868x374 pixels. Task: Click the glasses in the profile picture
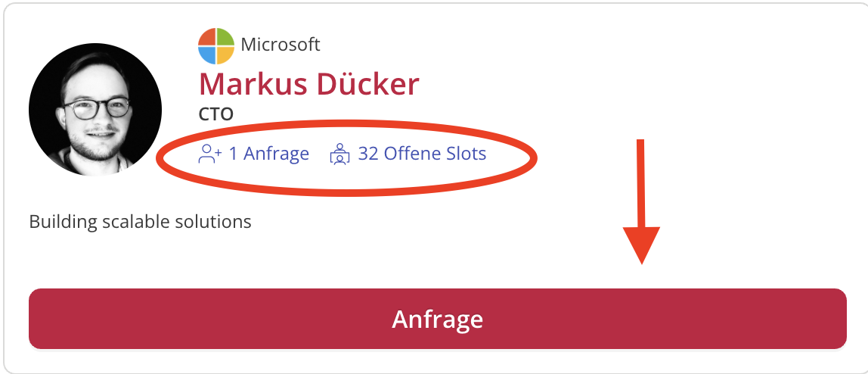pyautogui.click(x=97, y=108)
